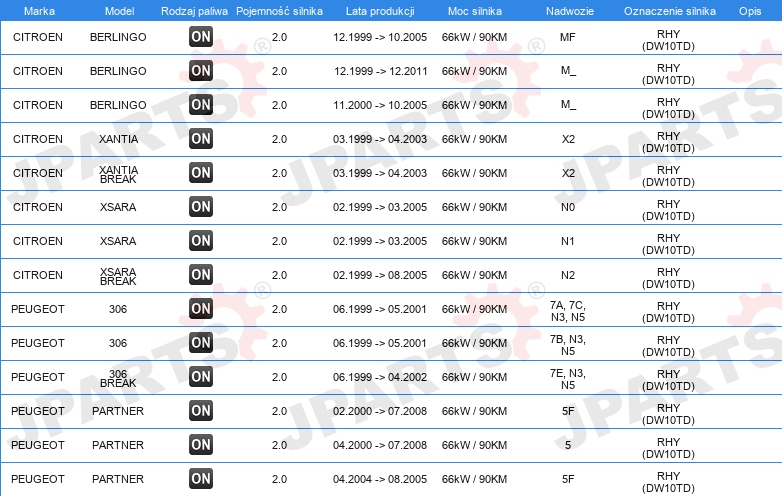
Task: Click ON fuel icon in Partner 02.2000 row
Action: point(201,411)
